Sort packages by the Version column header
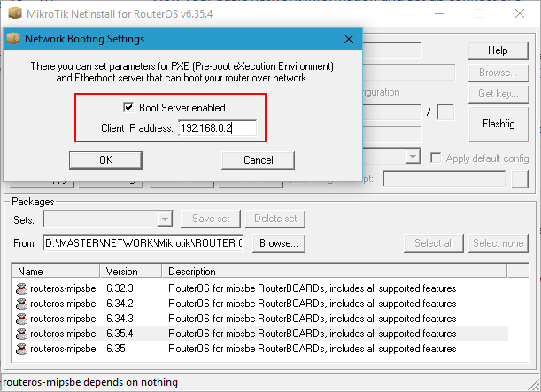This screenshot has width=541, height=392. click(x=131, y=272)
